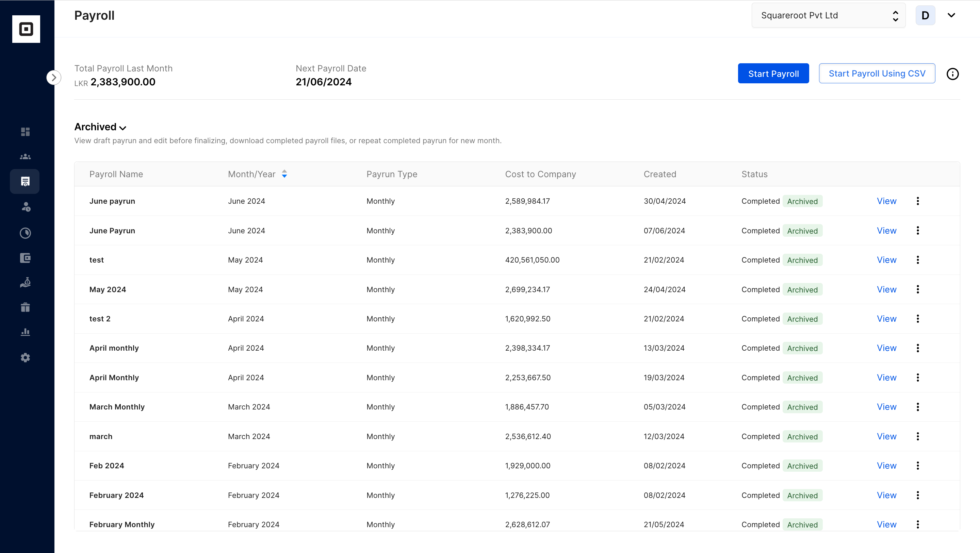The image size is (980, 553).
Task: Open more options for Feb 2024 row
Action: pos(918,466)
